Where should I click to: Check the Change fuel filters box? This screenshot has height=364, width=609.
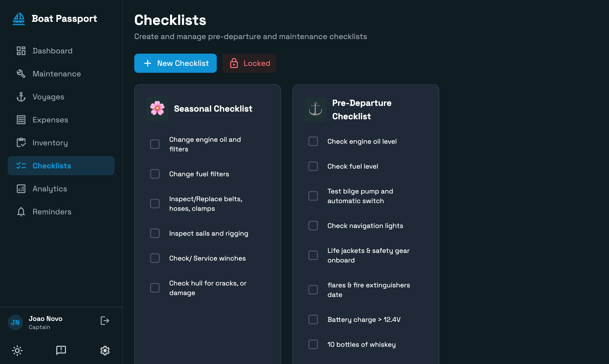155,174
